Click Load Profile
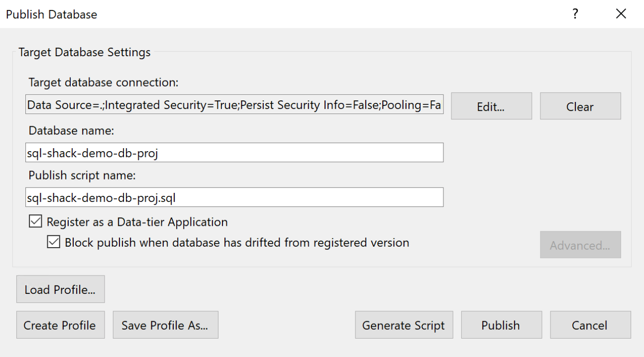Viewport: 644px width, 357px height. click(60, 289)
